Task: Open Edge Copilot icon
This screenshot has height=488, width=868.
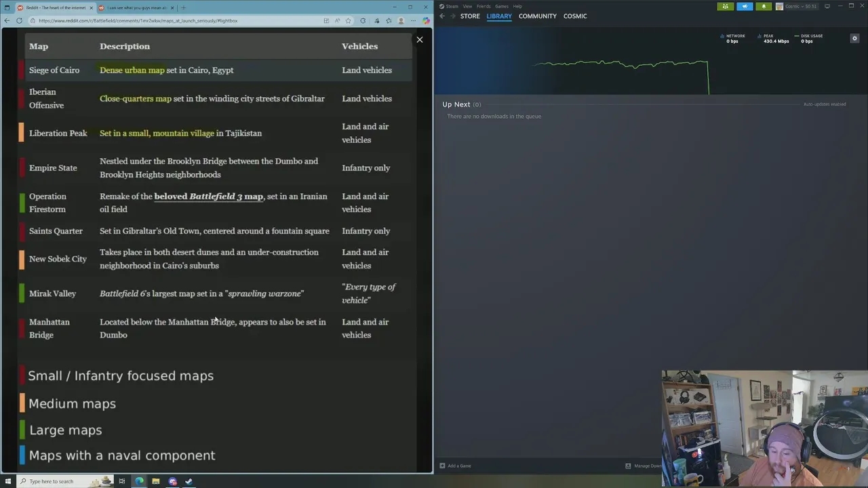Action: tap(426, 20)
